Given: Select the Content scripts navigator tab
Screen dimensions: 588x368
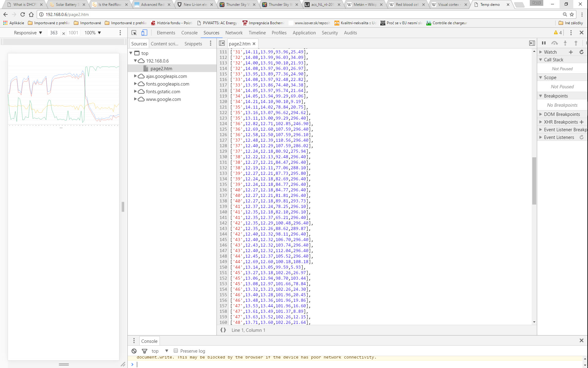Looking at the screenshot, I should (x=164, y=44).
